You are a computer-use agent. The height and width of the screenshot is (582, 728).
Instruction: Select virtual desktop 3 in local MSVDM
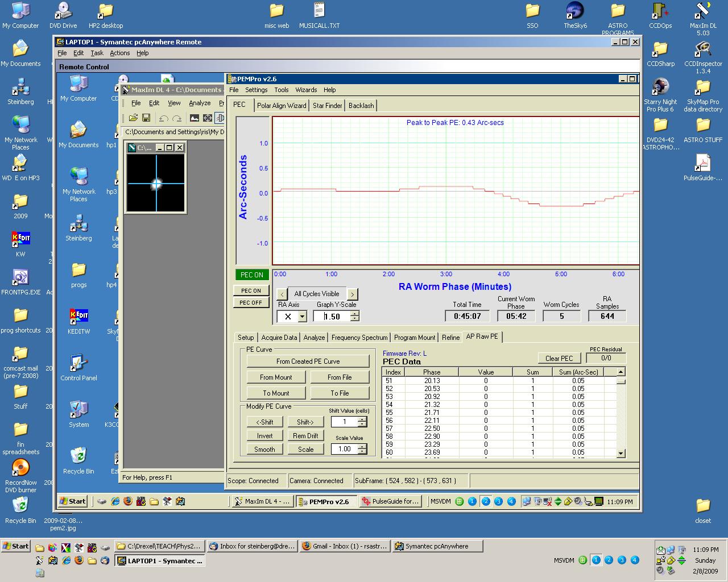coord(622,560)
